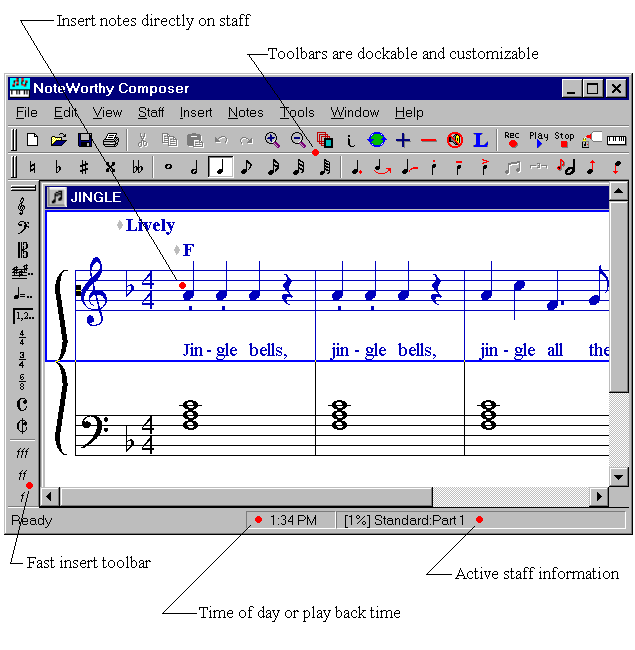Select half note duration
This screenshot has width=635, height=650.
click(194, 167)
